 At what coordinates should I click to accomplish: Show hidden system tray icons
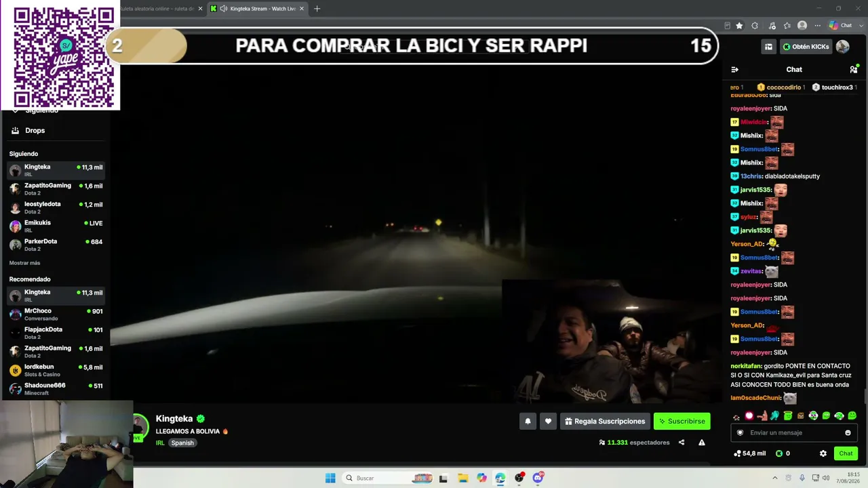click(775, 478)
